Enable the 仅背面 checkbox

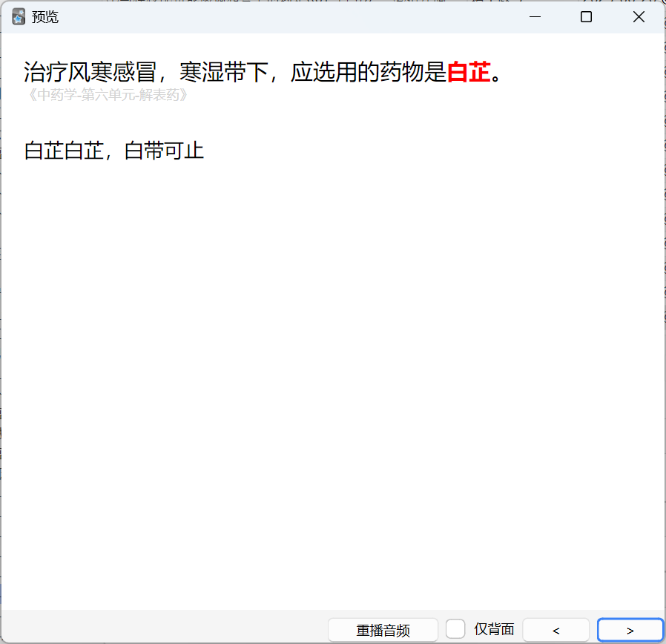(455, 629)
